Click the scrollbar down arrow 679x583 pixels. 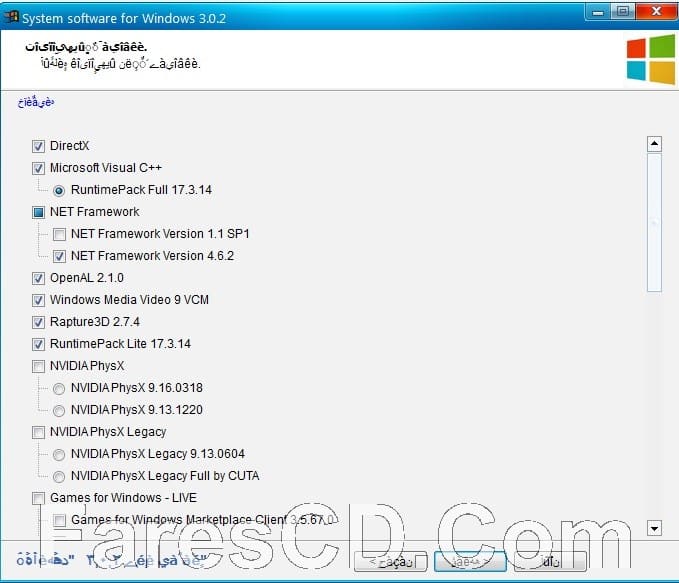pos(654,528)
